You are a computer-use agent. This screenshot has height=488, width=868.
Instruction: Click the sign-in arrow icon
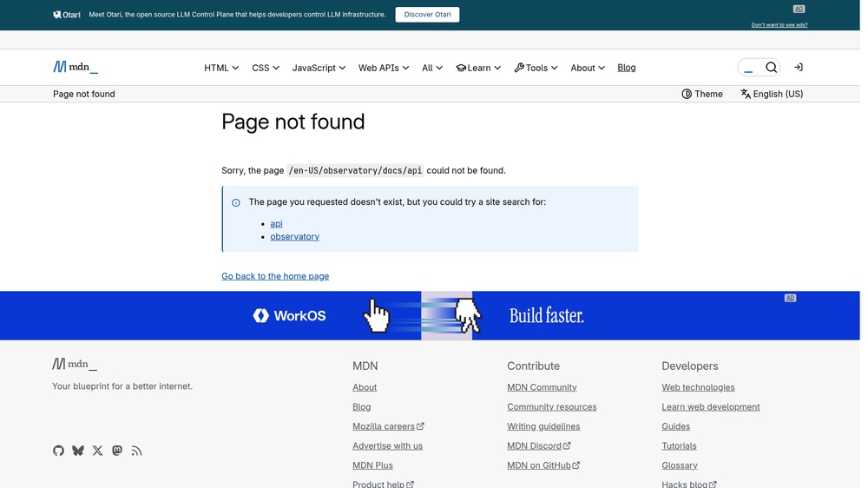click(x=799, y=67)
